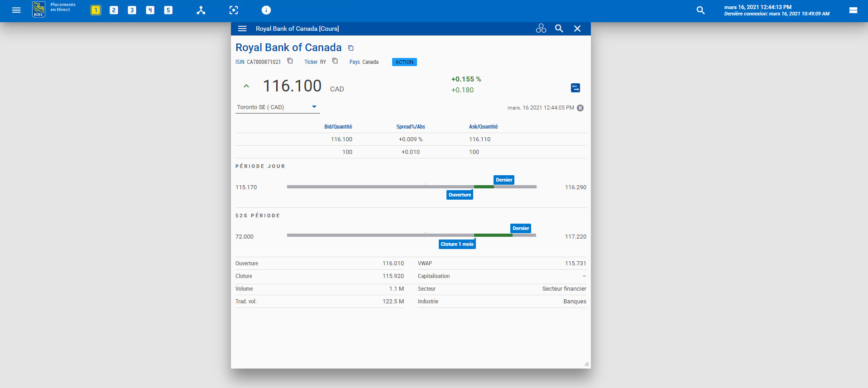Open global search in the top bar
The width and height of the screenshot is (868, 388).
pyautogui.click(x=700, y=10)
